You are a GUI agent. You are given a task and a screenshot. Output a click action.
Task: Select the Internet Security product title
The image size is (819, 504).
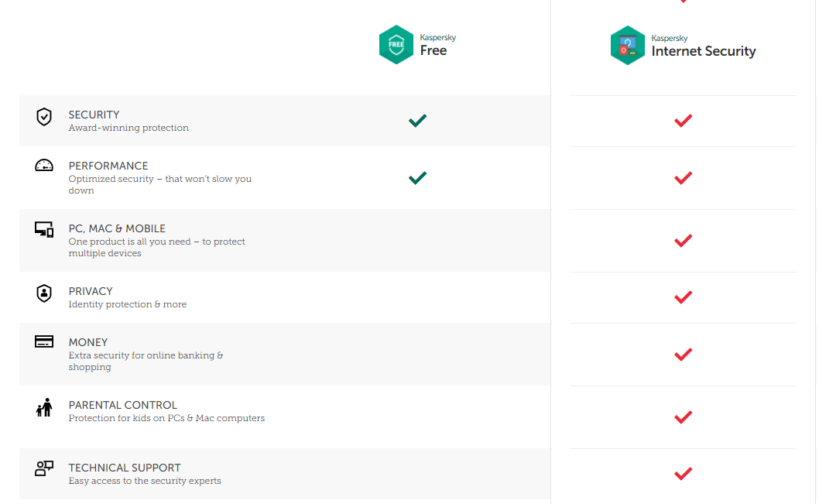coord(703,51)
